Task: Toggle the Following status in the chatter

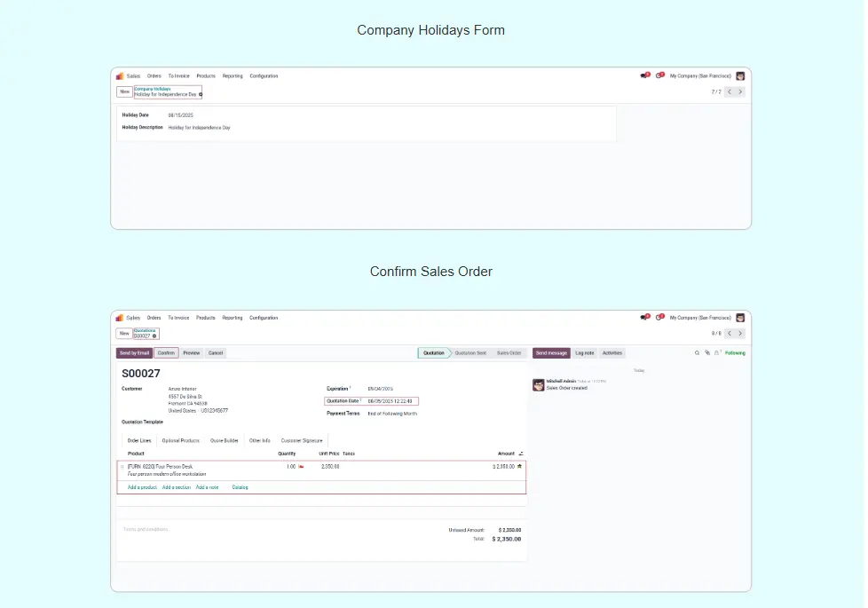Action: pyautogui.click(x=735, y=353)
